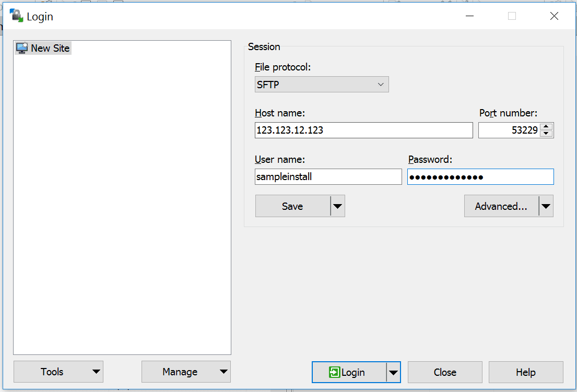
Task: Click the Help button
Action: (526, 372)
